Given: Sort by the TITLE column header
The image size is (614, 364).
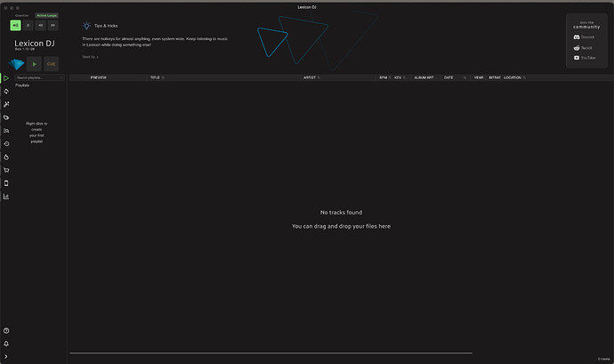Looking at the screenshot, I should click(x=155, y=77).
